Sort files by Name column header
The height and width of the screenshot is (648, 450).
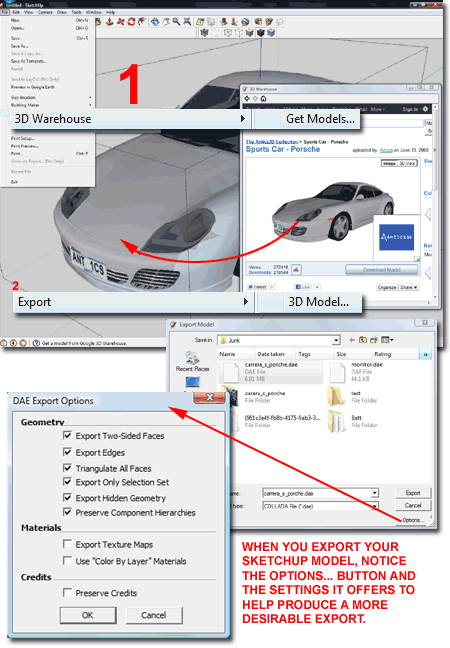point(236,354)
